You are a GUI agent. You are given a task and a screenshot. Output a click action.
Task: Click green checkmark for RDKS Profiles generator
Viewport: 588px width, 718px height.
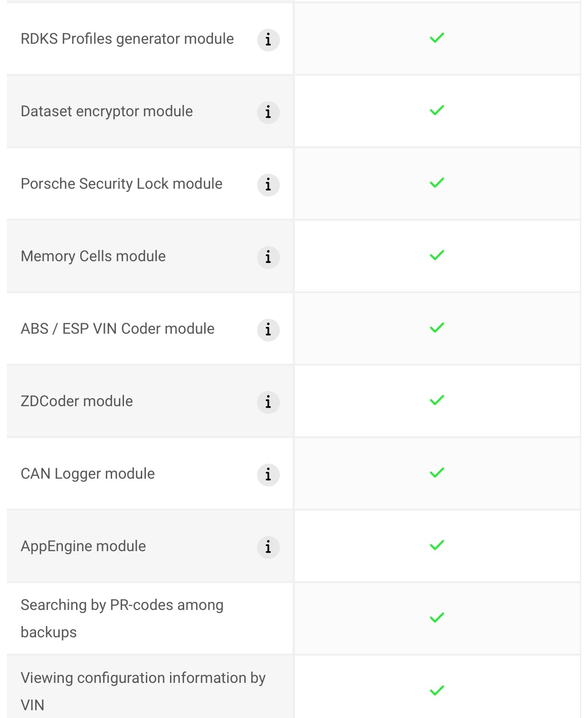point(437,38)
